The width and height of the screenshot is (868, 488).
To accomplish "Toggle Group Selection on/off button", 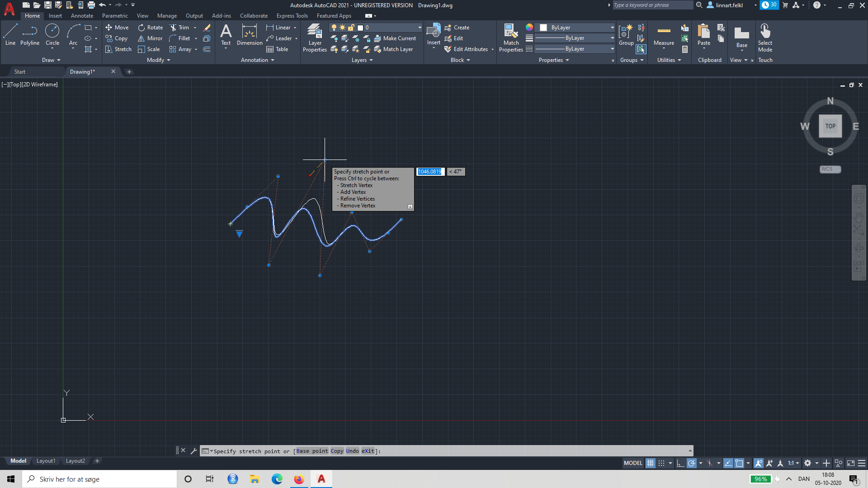I will 641,49.
